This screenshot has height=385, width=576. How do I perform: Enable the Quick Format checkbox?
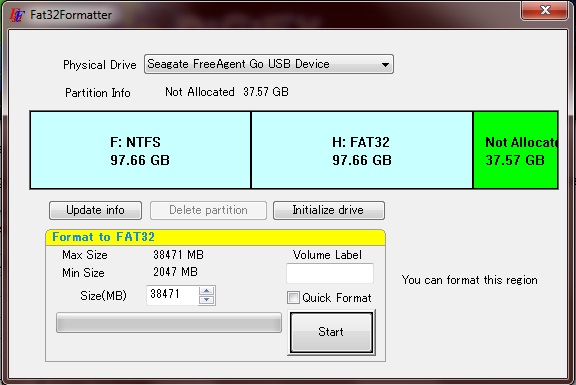[x=293, y=298]
